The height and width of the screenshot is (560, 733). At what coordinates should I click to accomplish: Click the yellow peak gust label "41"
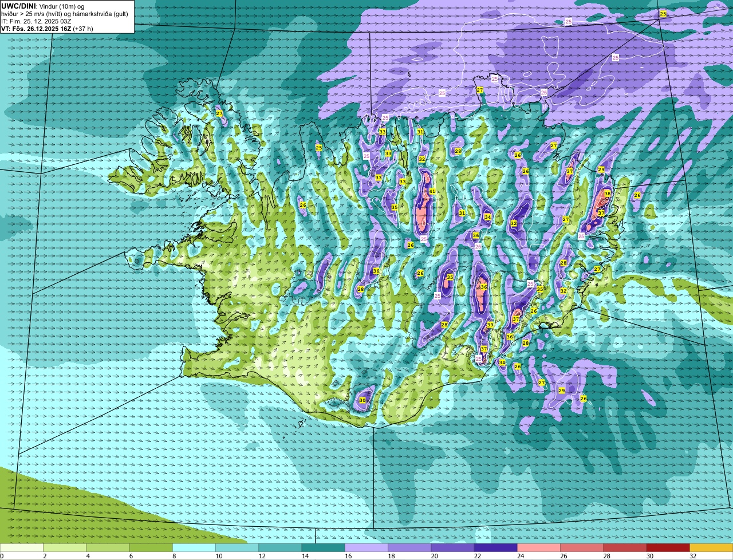pos(432,191)
